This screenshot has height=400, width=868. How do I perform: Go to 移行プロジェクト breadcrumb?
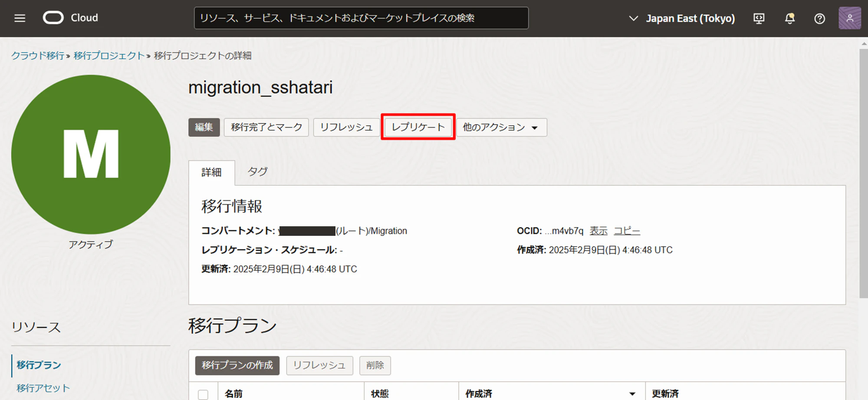tap(109, 56)
